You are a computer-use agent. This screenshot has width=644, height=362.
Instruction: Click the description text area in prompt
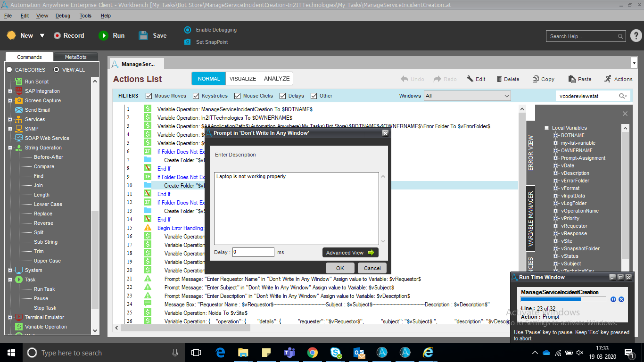(297, 208)
